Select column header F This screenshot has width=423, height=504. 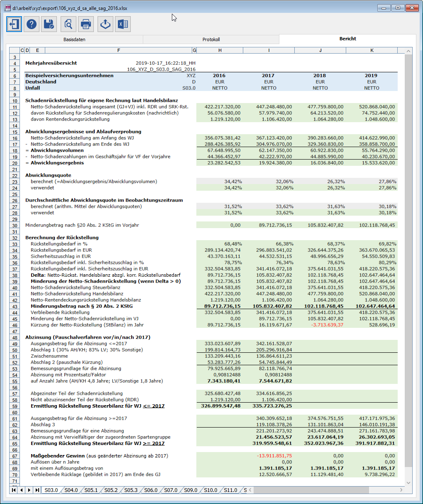[118, 50]
